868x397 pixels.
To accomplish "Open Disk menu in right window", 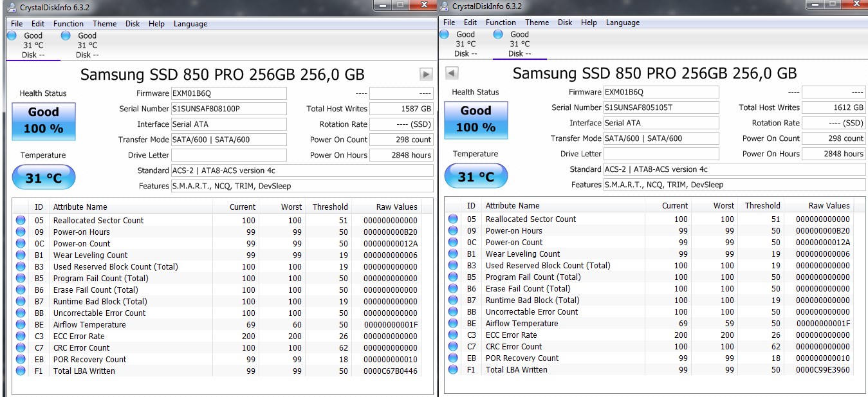I will coord(565,23).
